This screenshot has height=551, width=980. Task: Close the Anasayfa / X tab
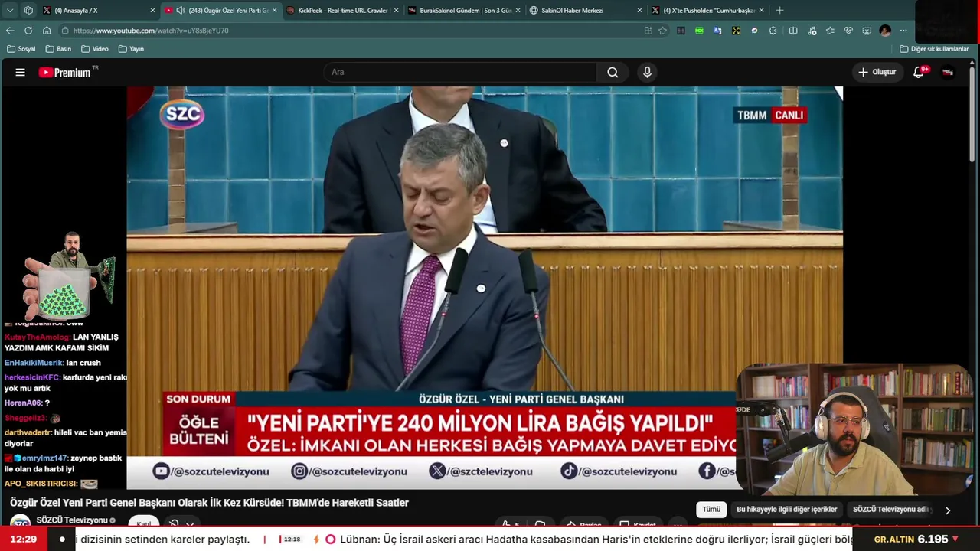click(x=152, y=11)
